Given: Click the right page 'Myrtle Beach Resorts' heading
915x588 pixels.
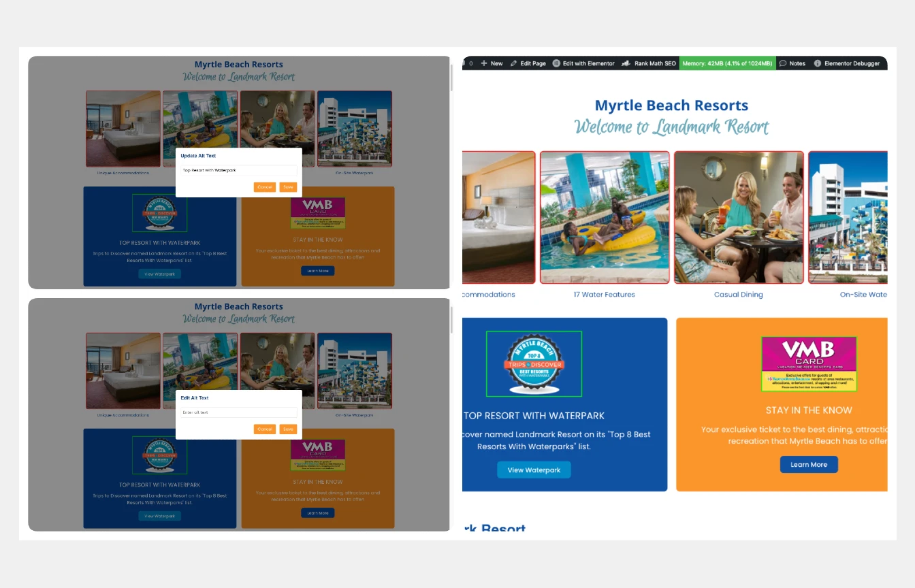Looking at the screenshot, I should pos(671,105).
